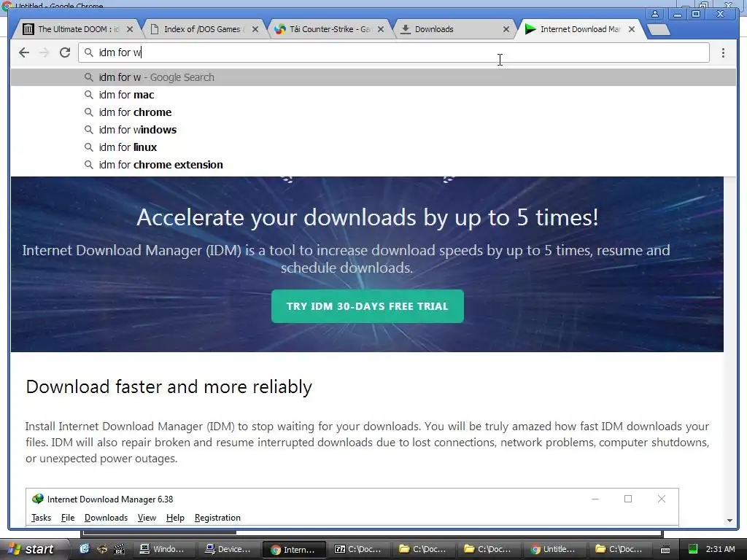Reload the page with the refresh icon

65,52
